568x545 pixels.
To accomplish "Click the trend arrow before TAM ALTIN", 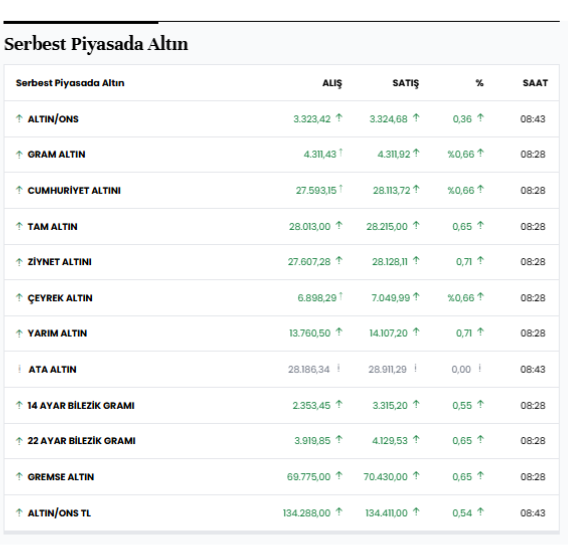I will pyautogui.click(x=19, y=226).
